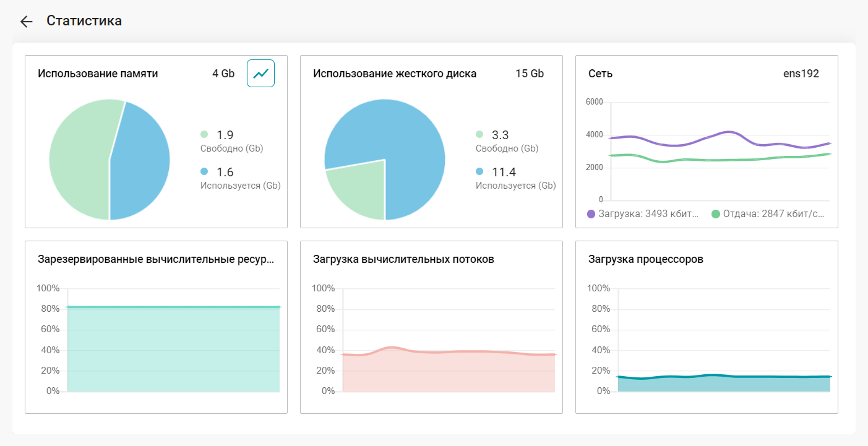Click the blue memory legend dot beside 1.6

204,171
